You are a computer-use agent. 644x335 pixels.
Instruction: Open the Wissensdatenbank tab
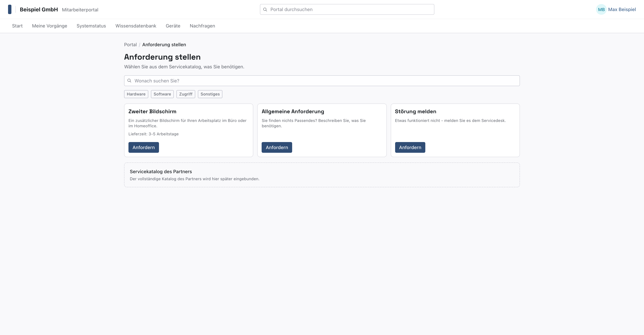pos(136,26)
